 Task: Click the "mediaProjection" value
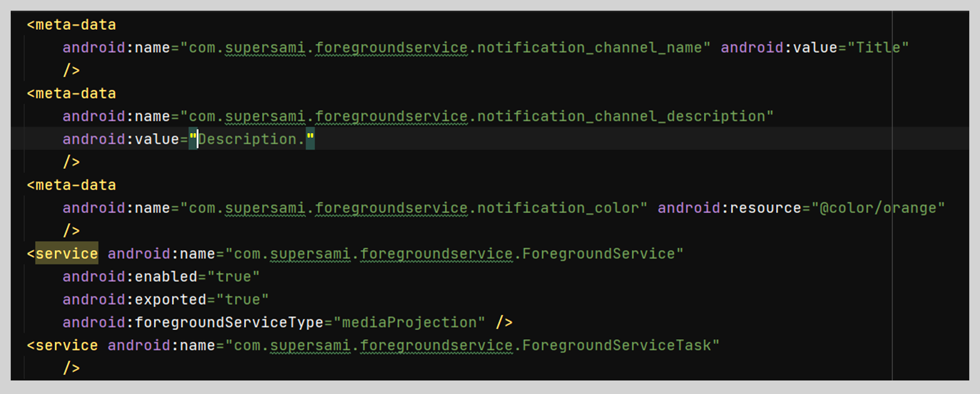coord(409,322)
